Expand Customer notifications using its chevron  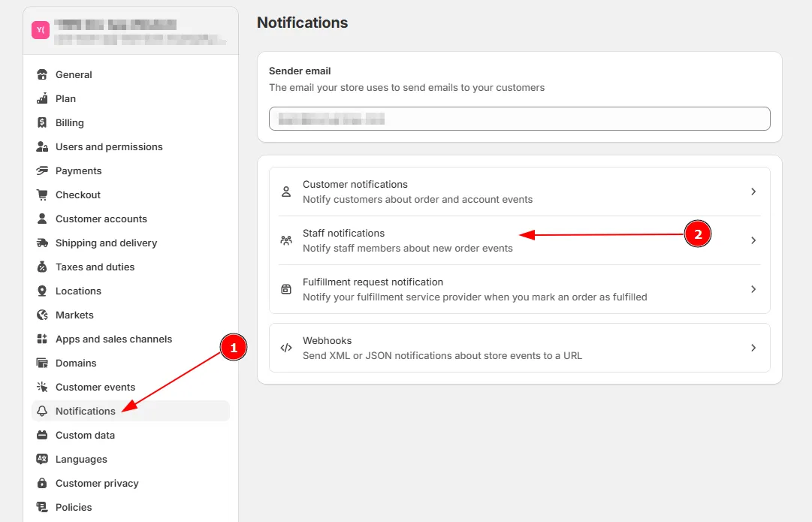click(753, 192)
